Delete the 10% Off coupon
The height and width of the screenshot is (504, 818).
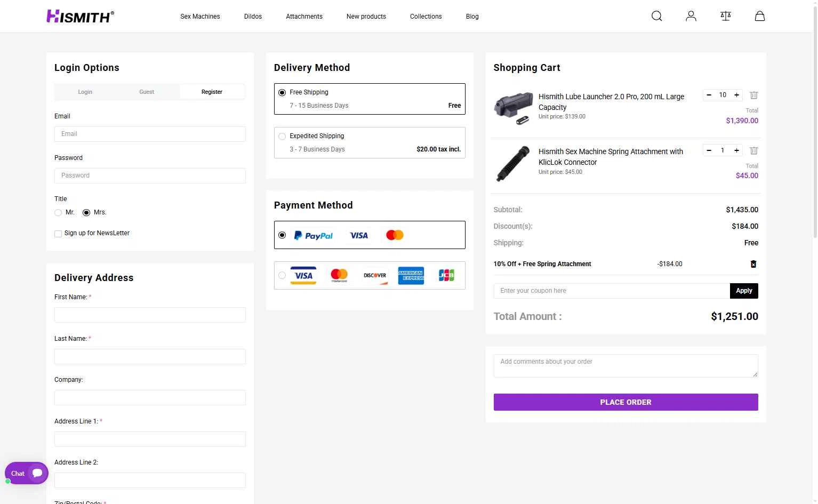click(x=753, y=264)
